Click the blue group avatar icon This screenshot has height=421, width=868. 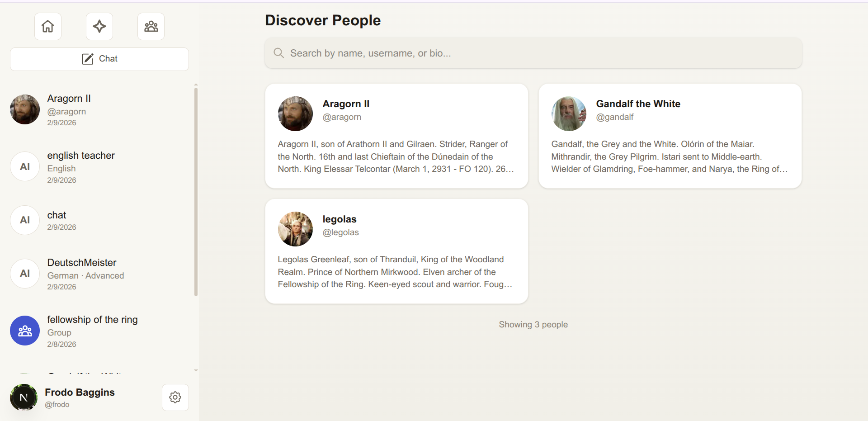tap(25, 331)
